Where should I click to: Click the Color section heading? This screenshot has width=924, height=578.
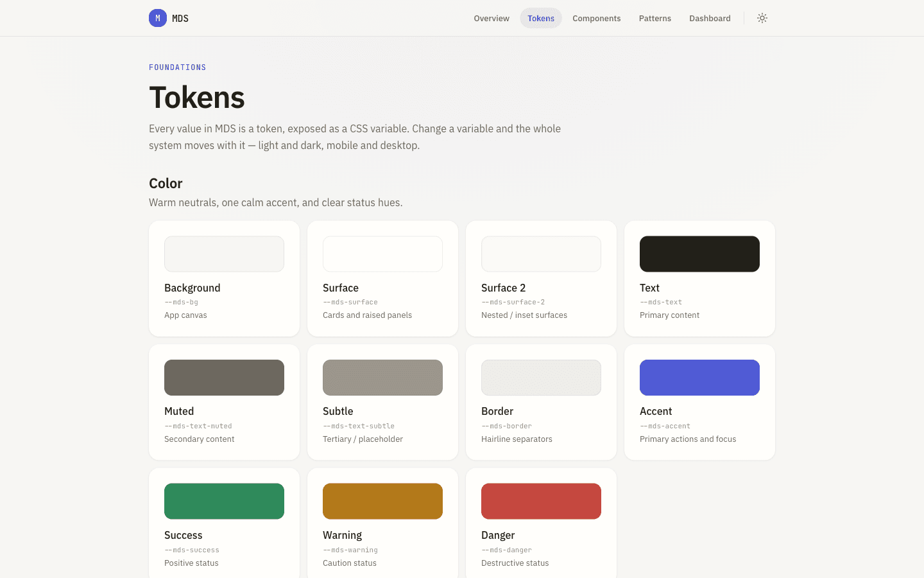[166, 184]
